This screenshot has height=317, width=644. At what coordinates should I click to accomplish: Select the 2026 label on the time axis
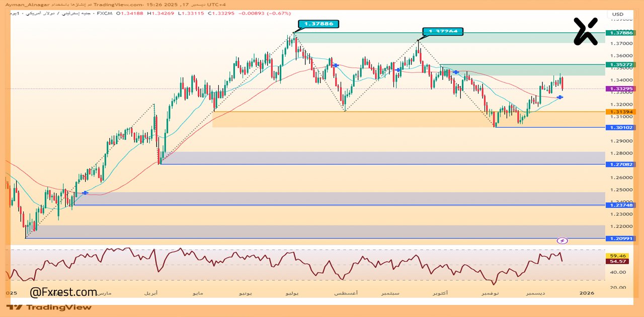point(588,292)
